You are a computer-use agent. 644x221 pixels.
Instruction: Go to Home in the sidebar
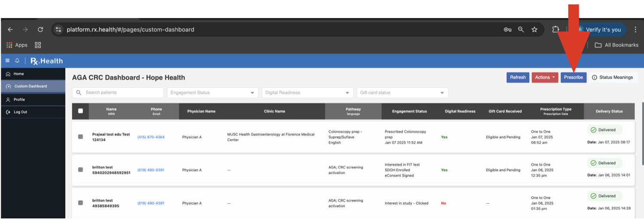point(33,74)
